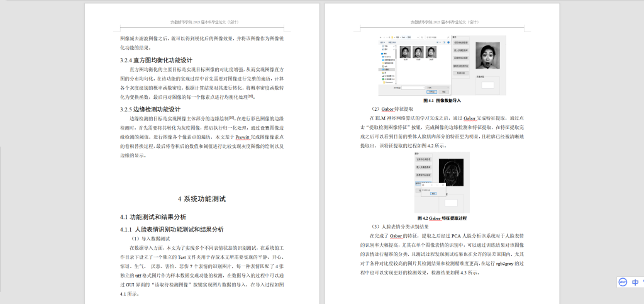Click the line "(2)Gabor 特征提取"
This screenshot has height=304, width=644.
click(392, 109)
